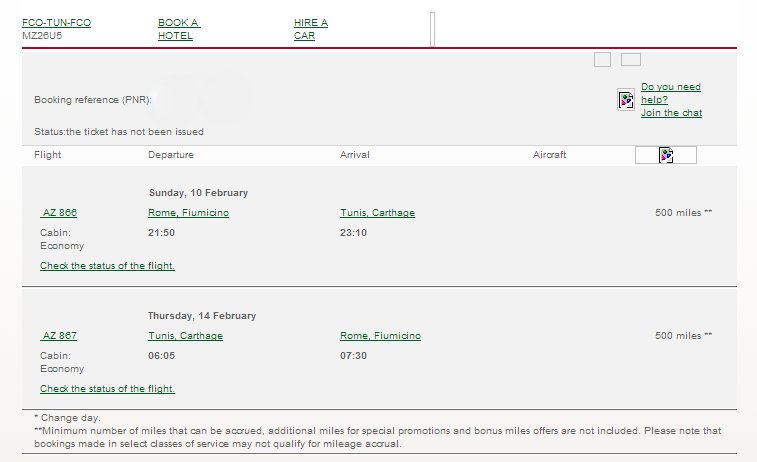This screenshot has width=757, height=462.
Task: Click the vertical divider bar after HIRE A CAR
Action: [x=433, y=29]
